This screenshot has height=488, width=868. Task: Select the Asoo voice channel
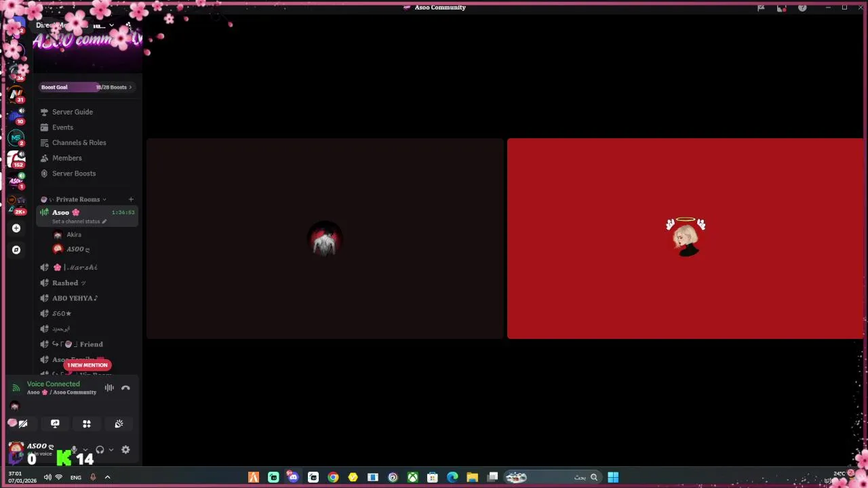87,216
